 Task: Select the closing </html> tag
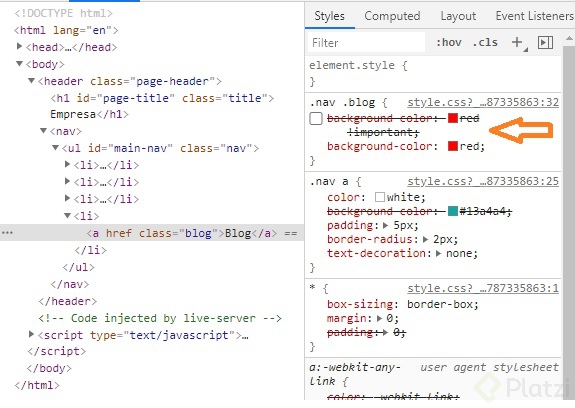click(37, 385)
